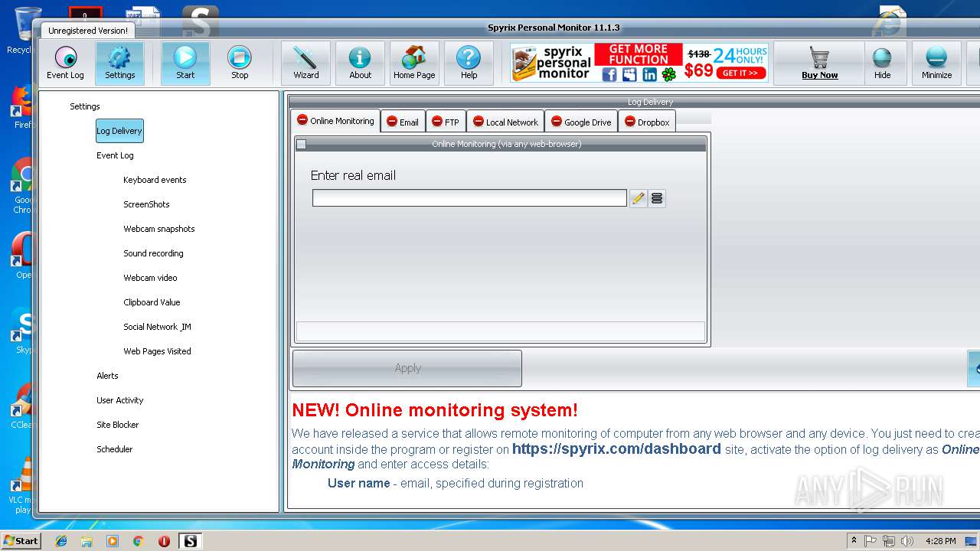The width and height of the screenshot is (980, 551).
Task: Click the Action Center flag tray icon
Action: tap(871, 541)
